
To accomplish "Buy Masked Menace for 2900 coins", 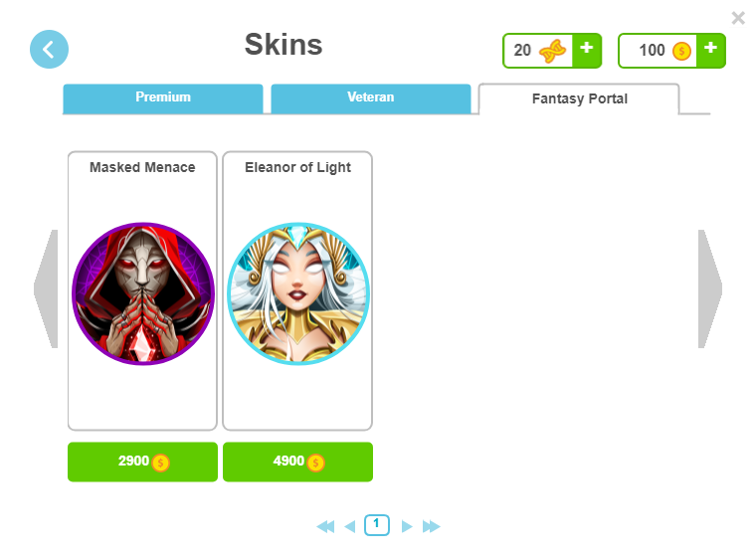I will tap(142, 462).
